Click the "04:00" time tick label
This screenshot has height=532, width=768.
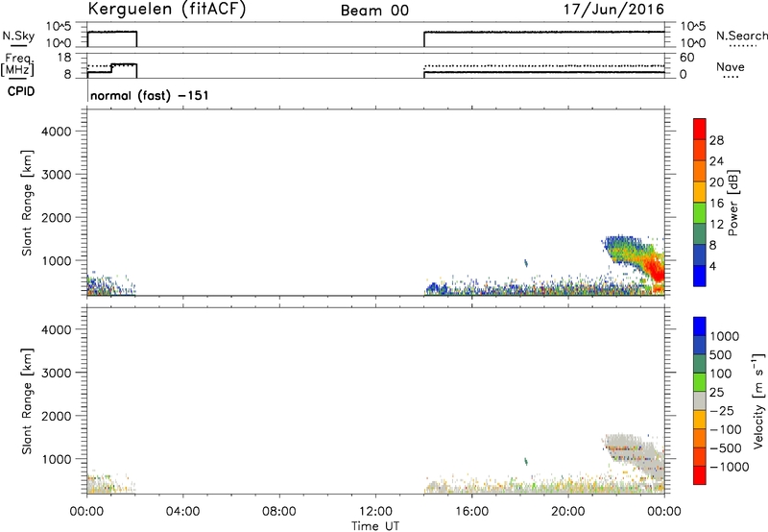coord(182,512)
